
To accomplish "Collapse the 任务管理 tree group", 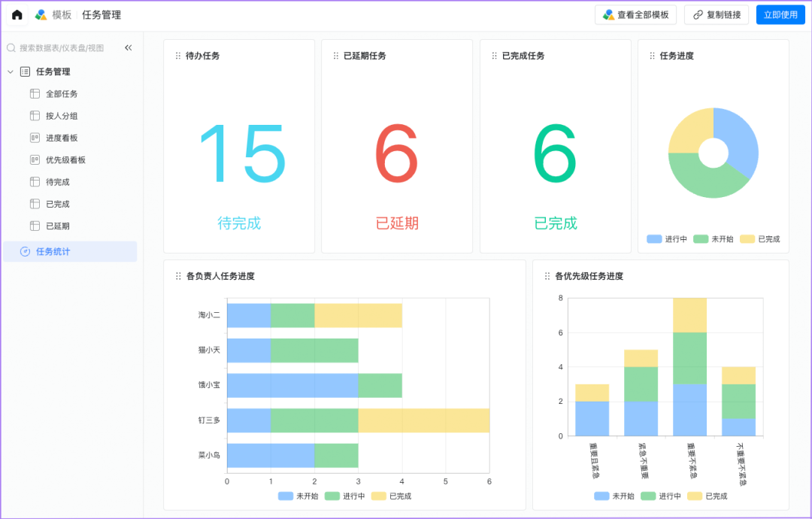I will [x=11, y=72].
